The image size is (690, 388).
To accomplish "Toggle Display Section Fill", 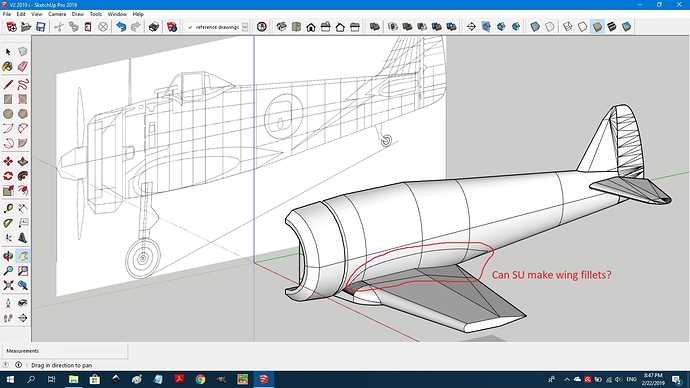I will click(516, 27).
